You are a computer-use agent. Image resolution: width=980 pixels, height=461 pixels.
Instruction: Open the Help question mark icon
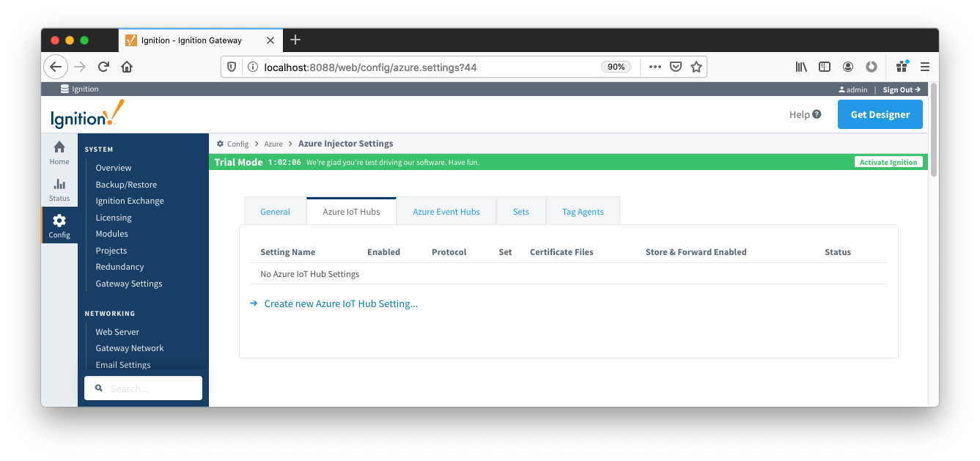click(817, 114)
